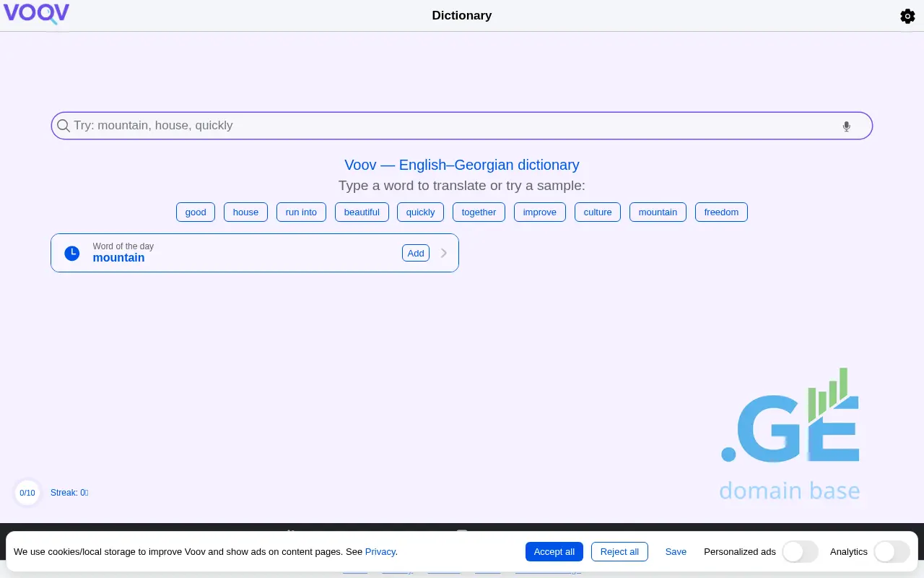This screenshot has width=924, height=578.
Task: Click the Voov logo
Action: pos(37,14)
